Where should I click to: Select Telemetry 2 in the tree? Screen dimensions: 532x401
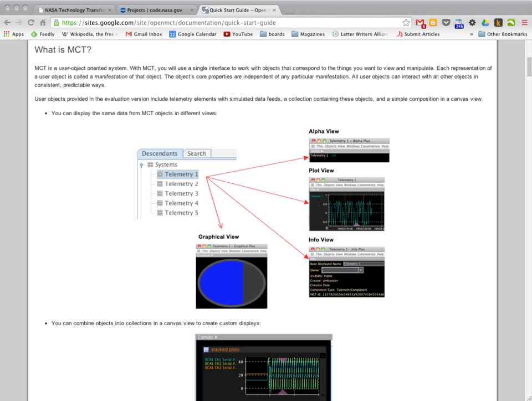178,184
